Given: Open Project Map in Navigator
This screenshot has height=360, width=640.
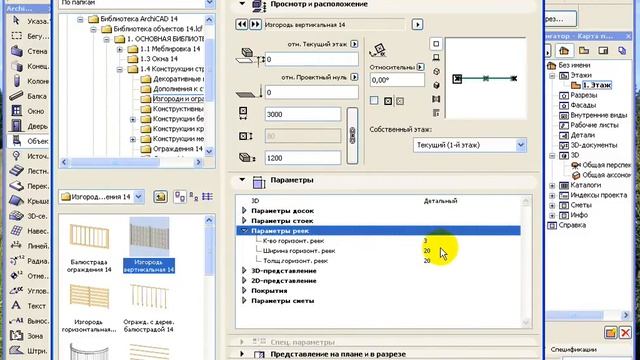Looking at the screenshot, I should point(564,51).
